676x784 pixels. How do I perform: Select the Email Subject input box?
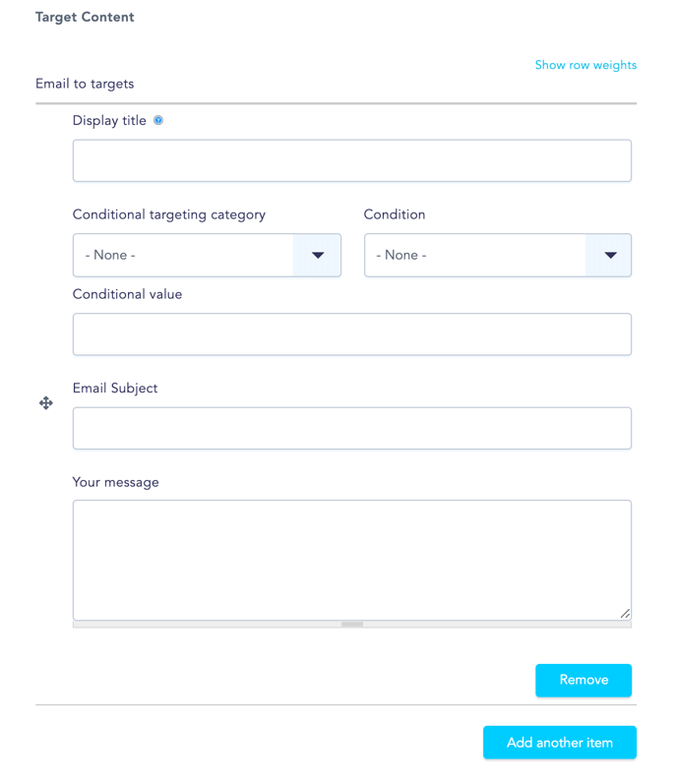(x=352, y=429)
